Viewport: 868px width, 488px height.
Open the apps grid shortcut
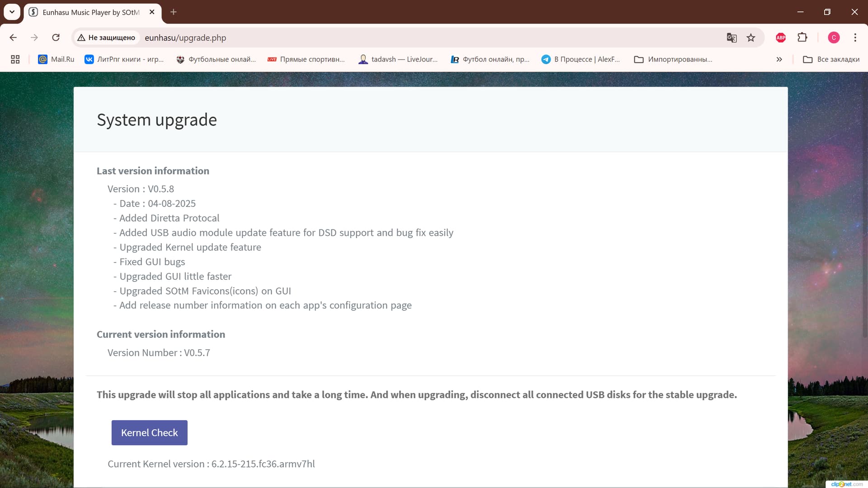(x=15, y=59)
